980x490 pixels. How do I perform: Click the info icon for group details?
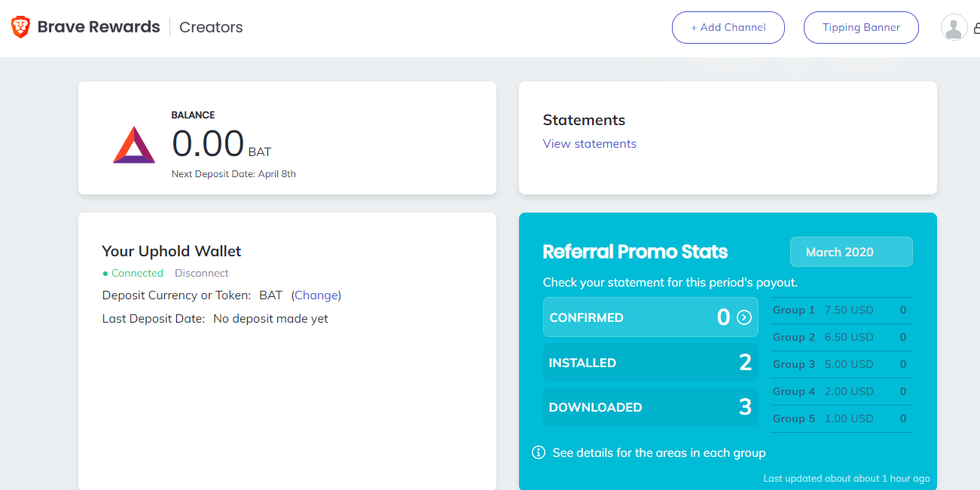click(x=539, y=452)
